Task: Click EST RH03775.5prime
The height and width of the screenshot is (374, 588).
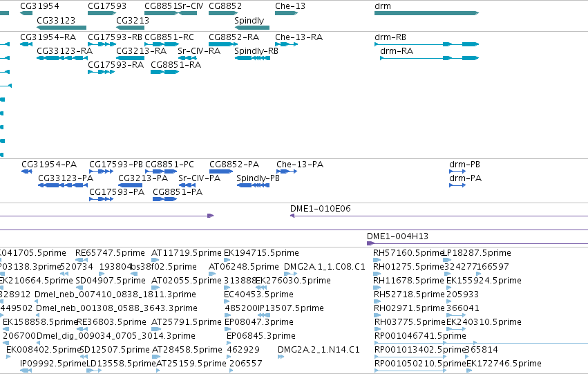Action: (377, 329)
